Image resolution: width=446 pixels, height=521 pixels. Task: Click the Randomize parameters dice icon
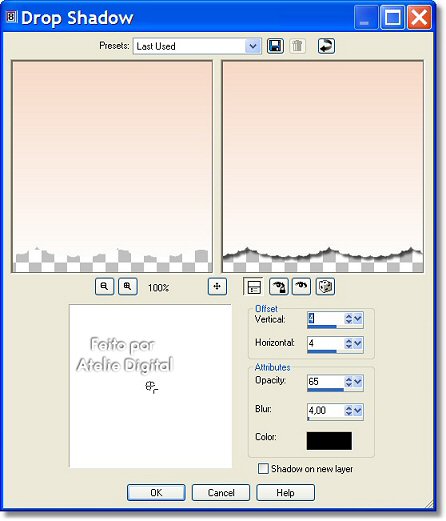point(325,287)
